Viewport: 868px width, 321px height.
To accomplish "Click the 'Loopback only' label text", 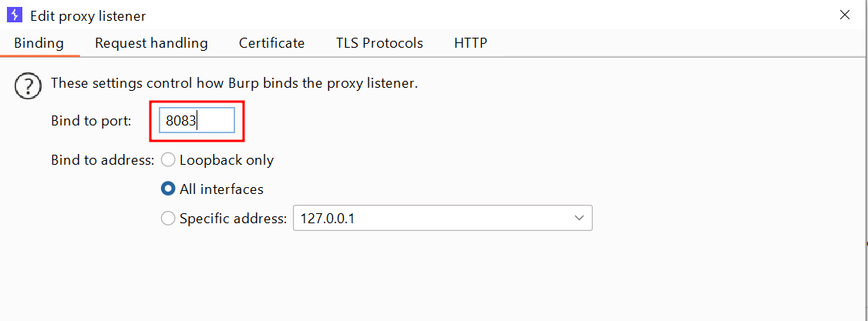I will click(227, 160).
